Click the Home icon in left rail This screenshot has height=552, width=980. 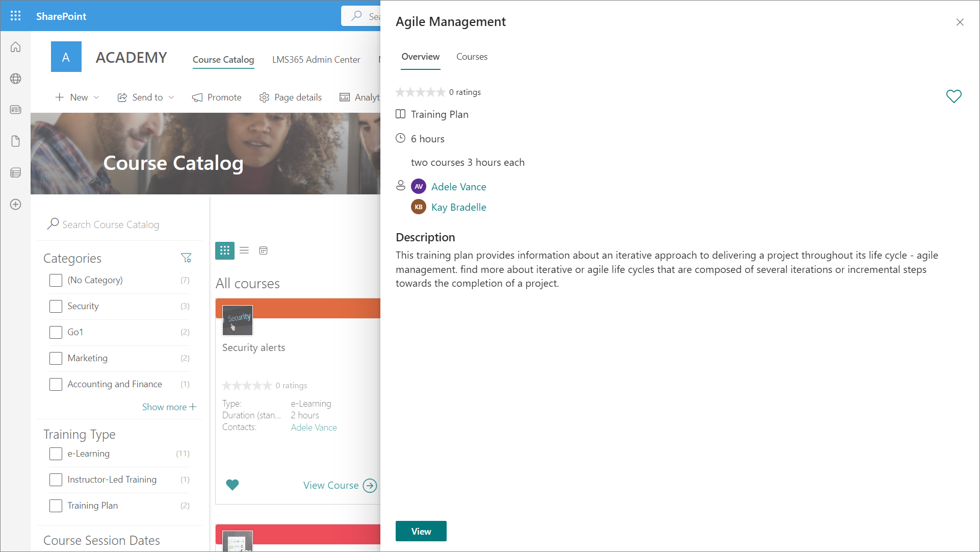[x=15, y=47]
